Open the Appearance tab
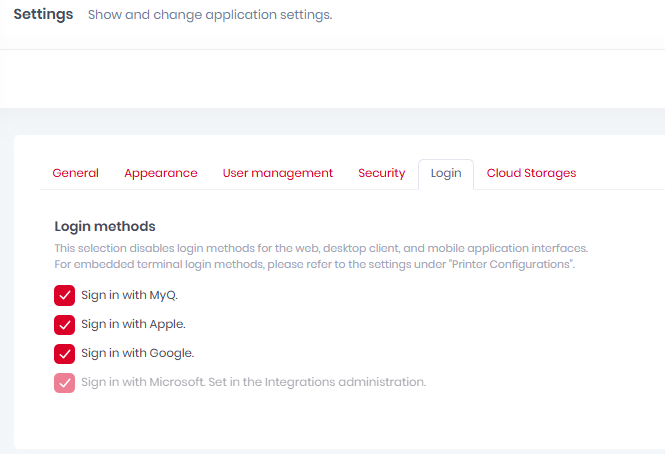 pos(160,173)
